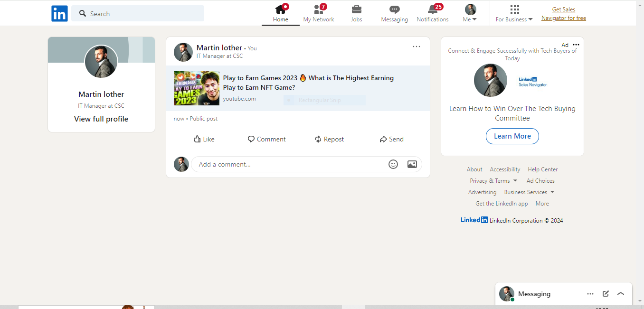
Task: Send the post to someone
Action: tap(391, 139)
